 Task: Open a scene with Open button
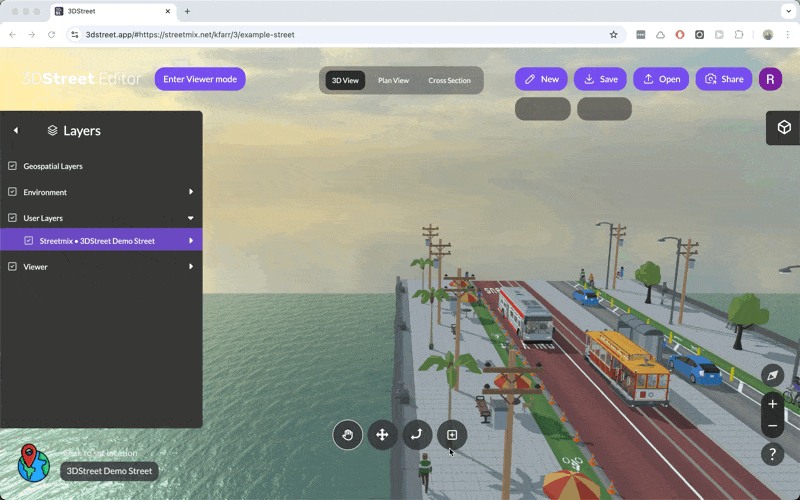(x=661, y=79)
